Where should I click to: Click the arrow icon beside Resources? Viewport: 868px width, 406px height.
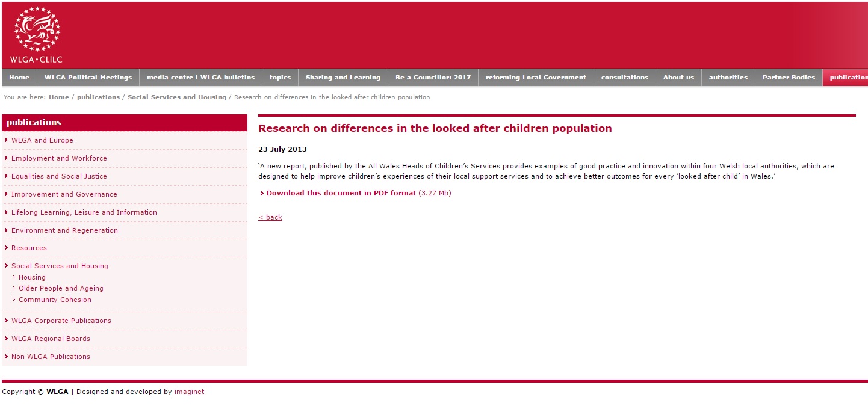6,248
